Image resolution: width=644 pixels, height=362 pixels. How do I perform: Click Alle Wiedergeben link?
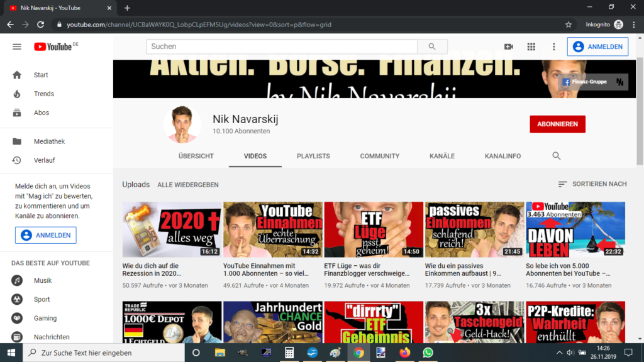tap(187, 185)
